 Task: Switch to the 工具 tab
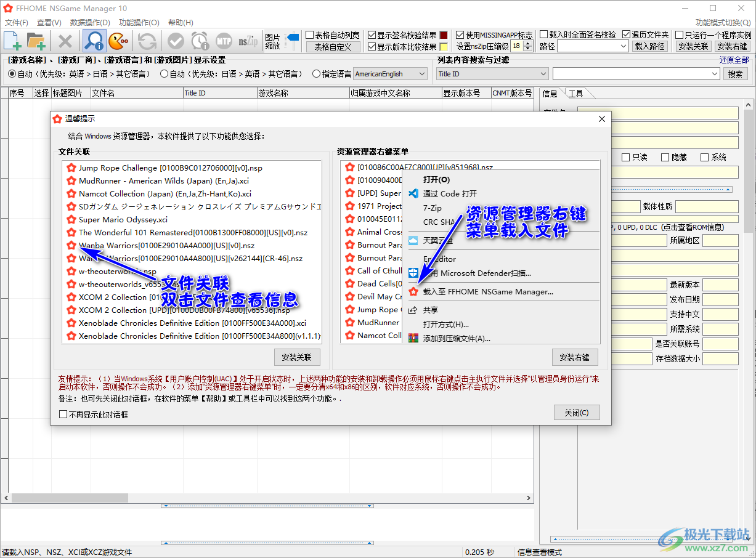click(575, 93)
